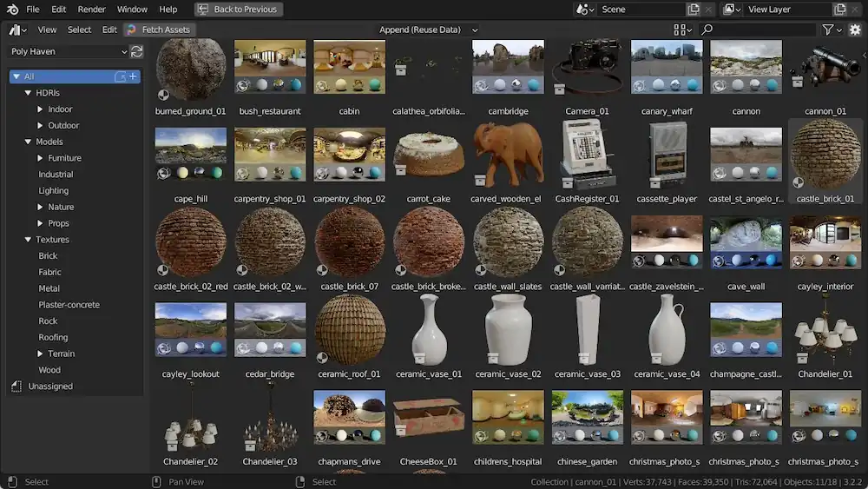
Task: Click new view layer icon beside View Layer
Action: pyautogui.click(x=839, y=10)
